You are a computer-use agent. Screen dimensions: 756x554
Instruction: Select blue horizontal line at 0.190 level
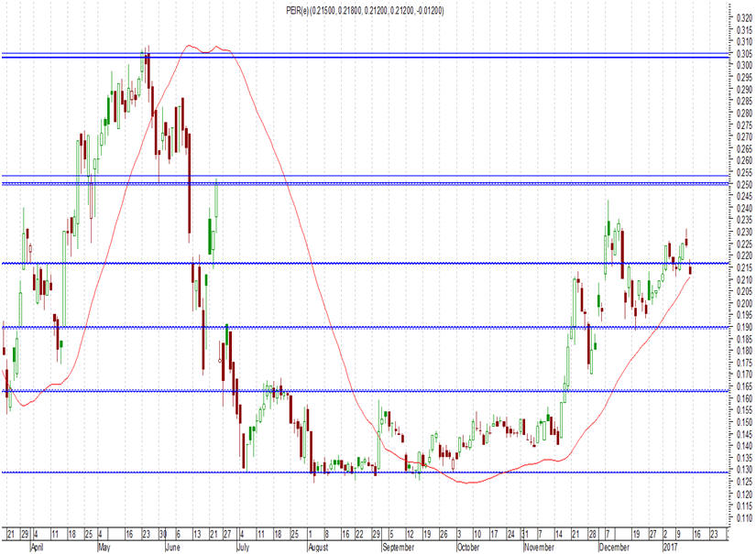(365, 328)
